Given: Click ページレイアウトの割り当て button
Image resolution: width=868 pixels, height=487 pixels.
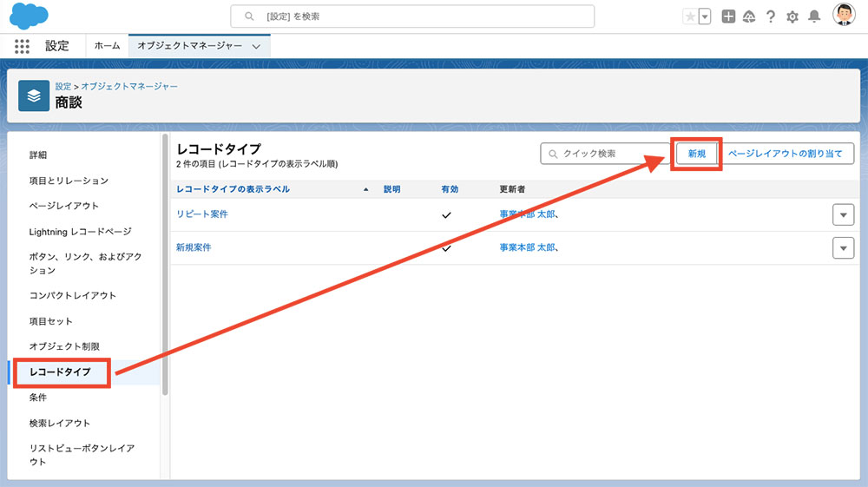Looking at the screenshot, I should 785,154.
